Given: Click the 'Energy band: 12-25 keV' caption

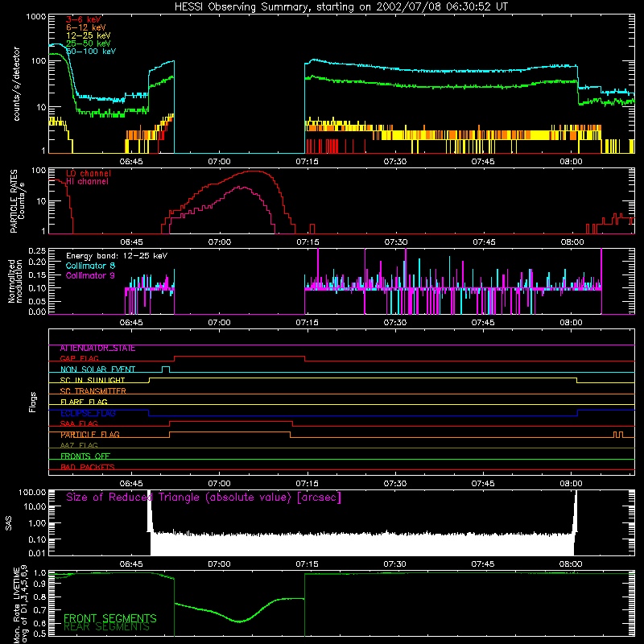Looking at the screenshot, I should (x=117, y=256).
